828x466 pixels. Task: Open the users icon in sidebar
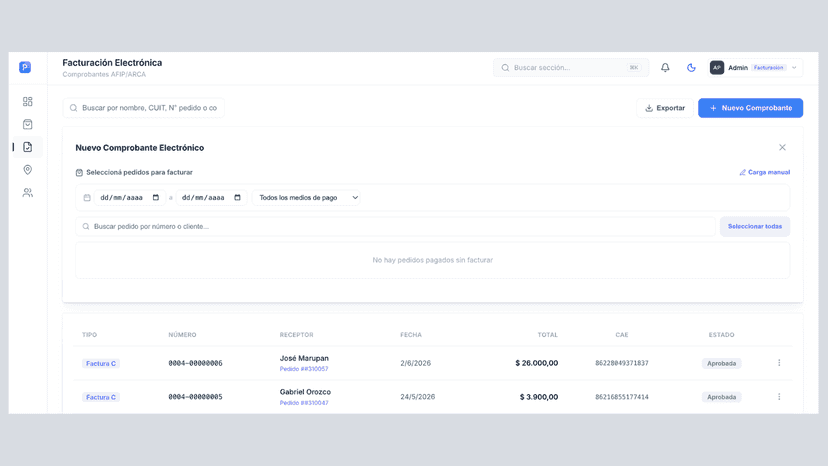27,192
